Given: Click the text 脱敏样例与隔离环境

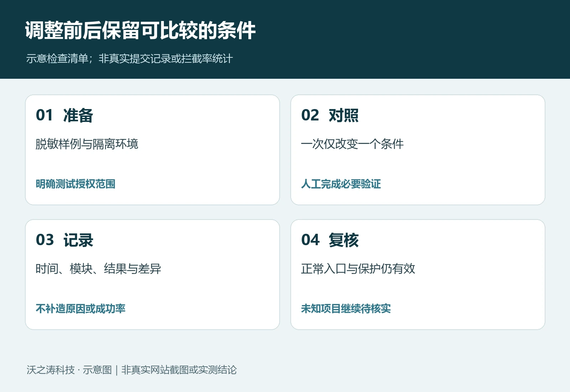Looking at the screenshot, I should click(87, 144).
